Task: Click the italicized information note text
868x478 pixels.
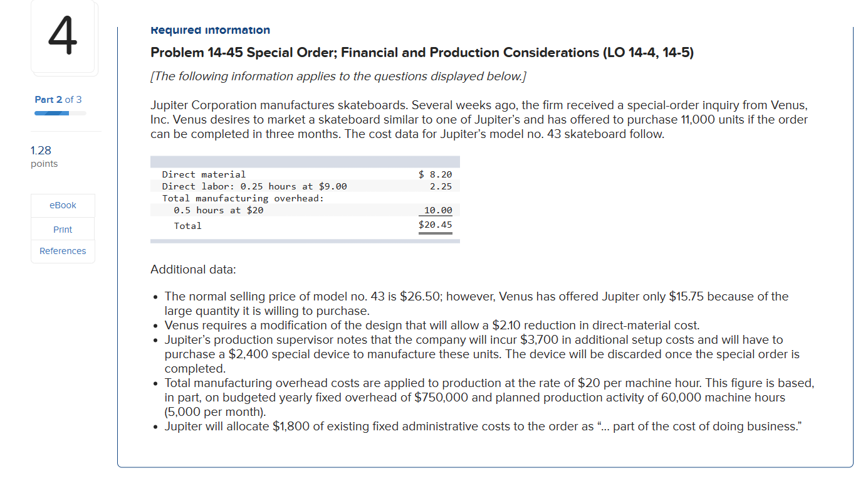Action: [x=338, y=76]
